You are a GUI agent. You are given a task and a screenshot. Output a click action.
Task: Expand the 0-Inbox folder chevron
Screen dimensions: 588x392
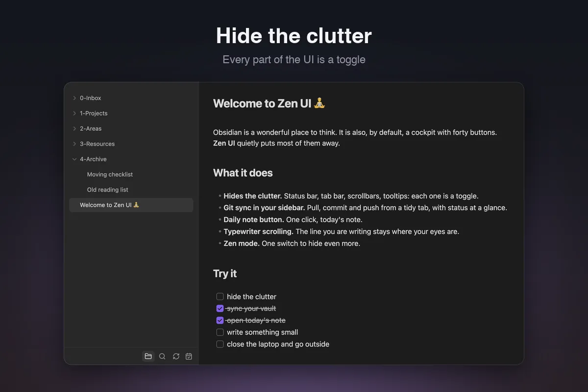pos(74,98)
